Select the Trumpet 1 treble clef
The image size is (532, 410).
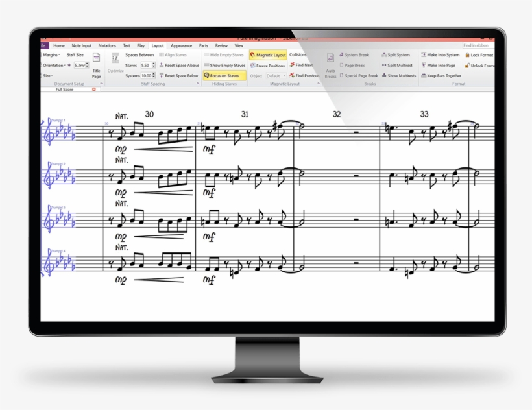pyautogui.click(x=49, y=132)
